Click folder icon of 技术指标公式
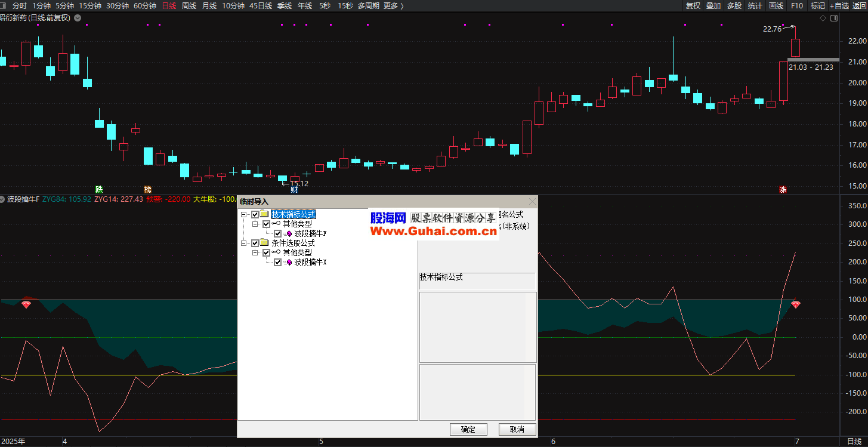This screenshot has width=868, height=447. pyautogui.click(x=264, y=214)
